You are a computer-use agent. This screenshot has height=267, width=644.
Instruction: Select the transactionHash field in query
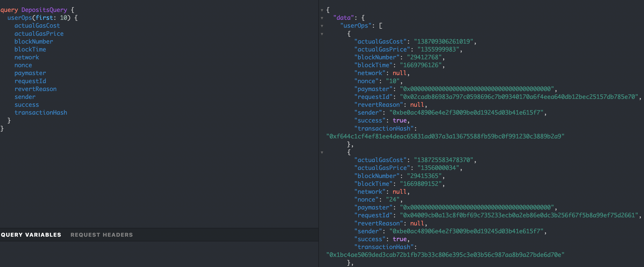point(41,112)
